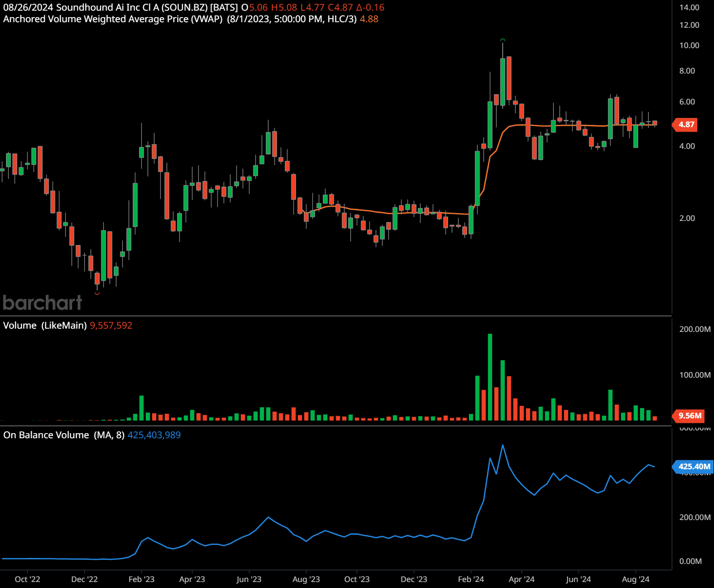Select the Anchored Volume Weighted Average Price label
714x588 pixels.
(x=113, y=19)
